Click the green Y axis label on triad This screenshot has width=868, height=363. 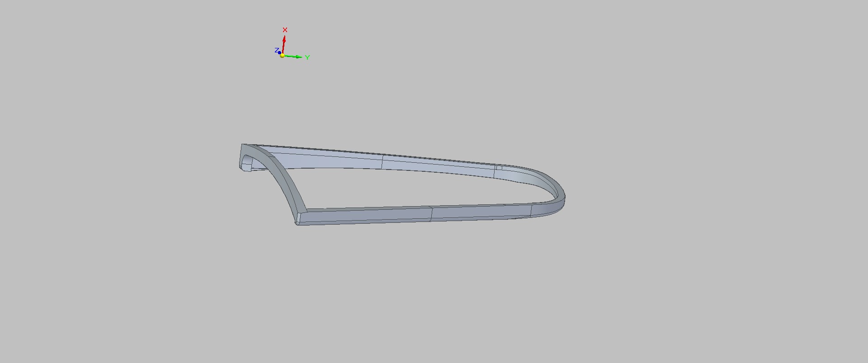(307, 57)
